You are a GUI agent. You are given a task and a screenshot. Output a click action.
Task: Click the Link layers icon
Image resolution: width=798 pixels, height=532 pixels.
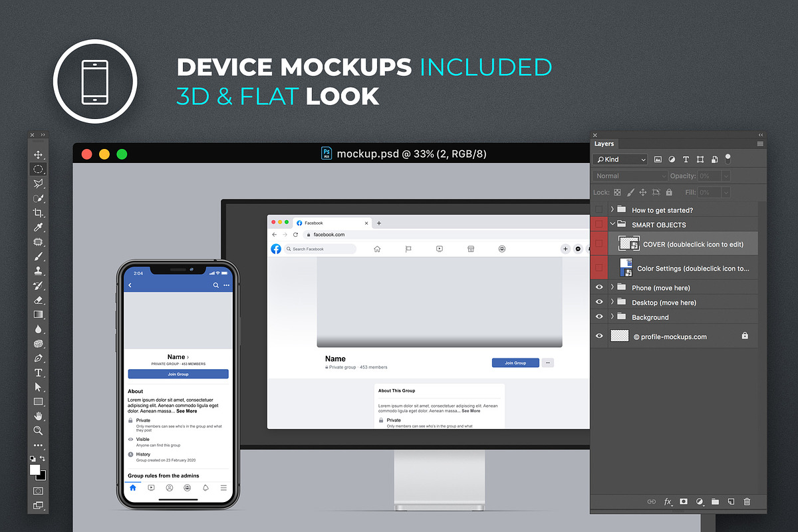point(652,502)
